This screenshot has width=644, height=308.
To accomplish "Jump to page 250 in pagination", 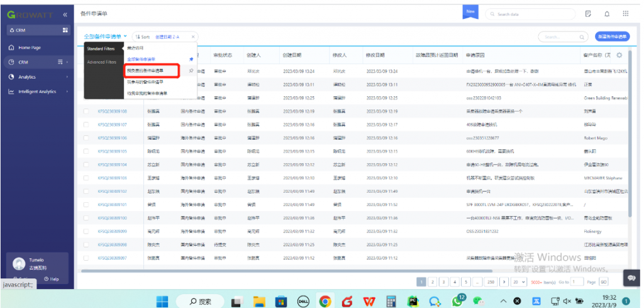I will [489, 282].
